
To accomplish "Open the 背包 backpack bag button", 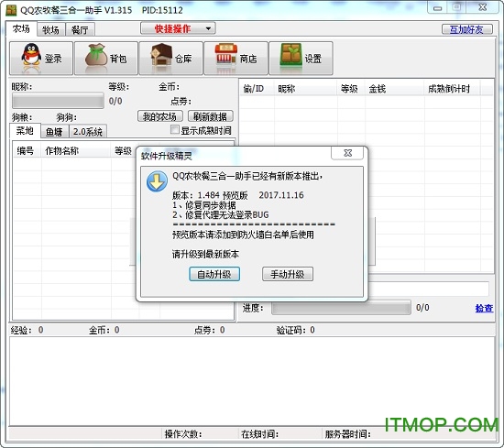I will (106, 58).
